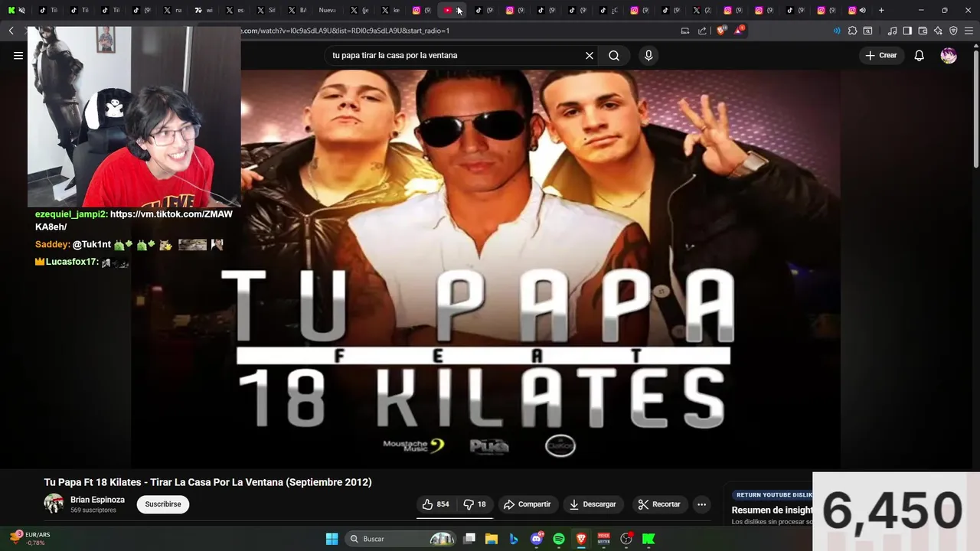Open Discord from the taskbar
Image resolution: width=980 pixels, height=551 pixels.
[x=537, y=539]
